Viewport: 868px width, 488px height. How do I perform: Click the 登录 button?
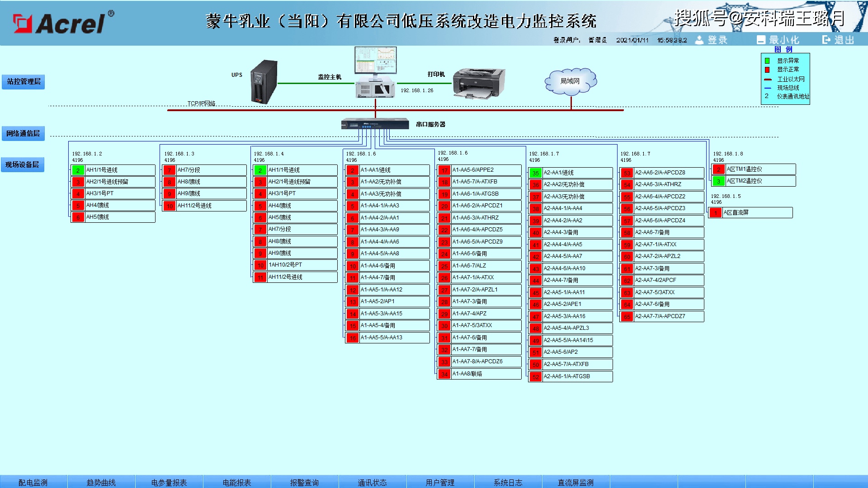717,40
